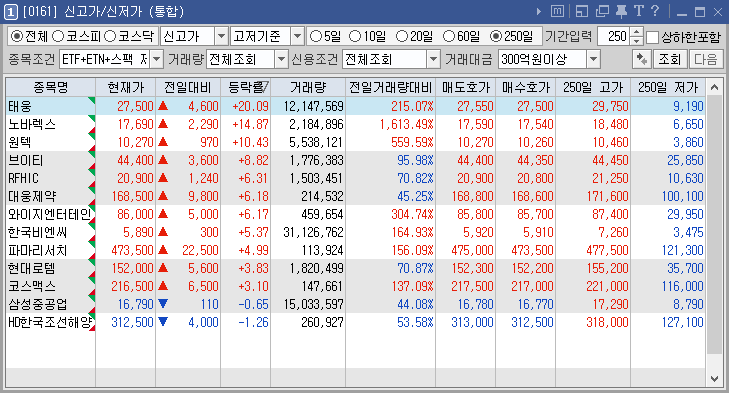Click the scrollbar down arrow of the table

(714, 379)
